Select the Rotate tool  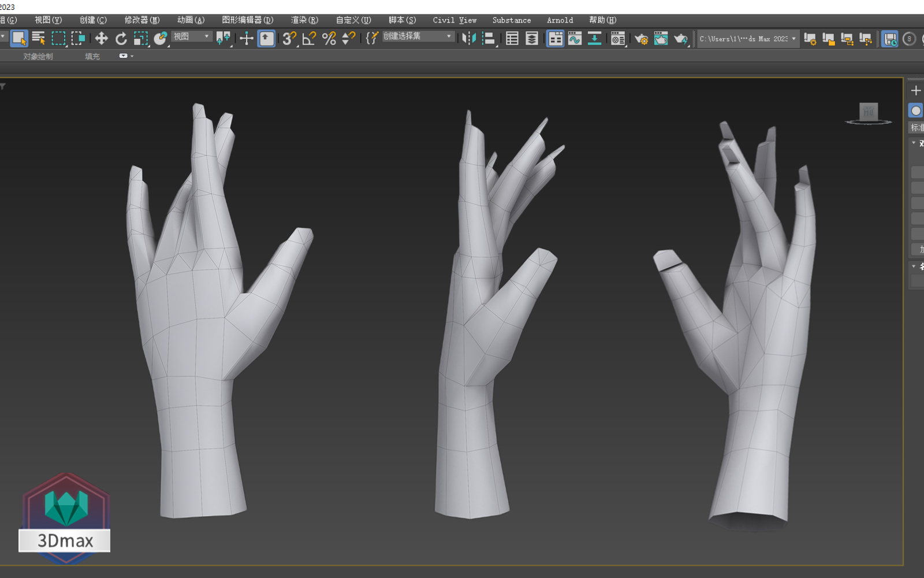click(x=121, y=39)
